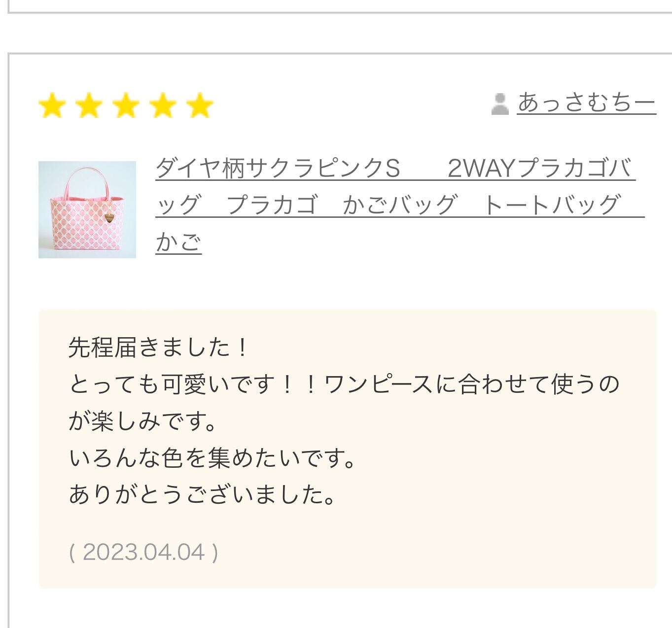Click トートバッグ in the product title

click(551, 205)
